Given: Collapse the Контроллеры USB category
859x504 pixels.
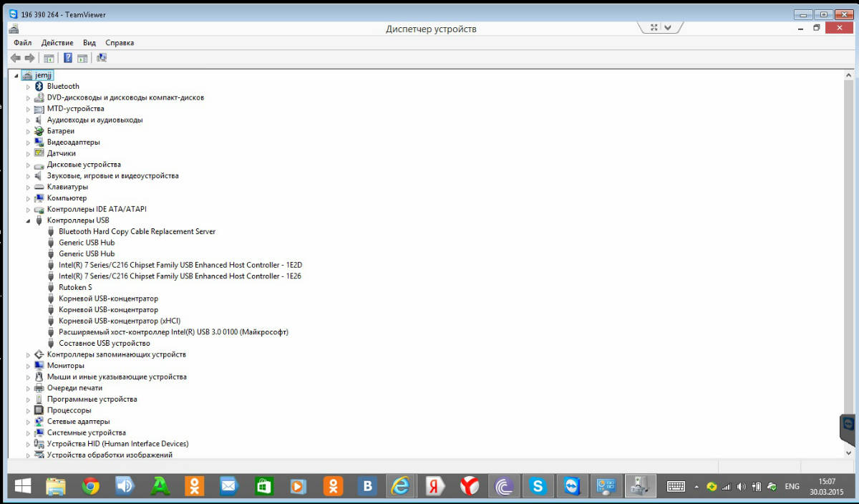Looking at the screenshot, I should click(x=29, y=220).
